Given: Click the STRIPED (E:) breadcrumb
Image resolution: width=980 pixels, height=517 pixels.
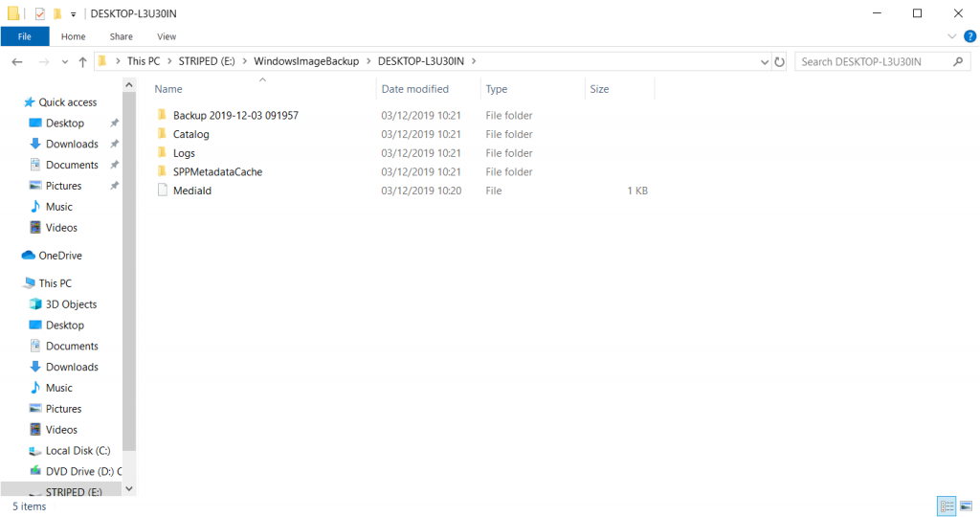Looking at the screenshot, I should (207, 61).
